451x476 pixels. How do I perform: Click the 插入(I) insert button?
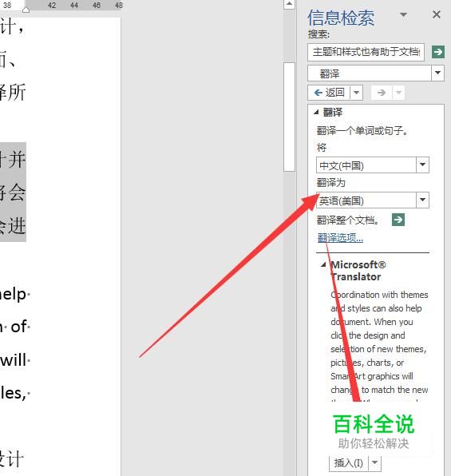tap(348, 463)
